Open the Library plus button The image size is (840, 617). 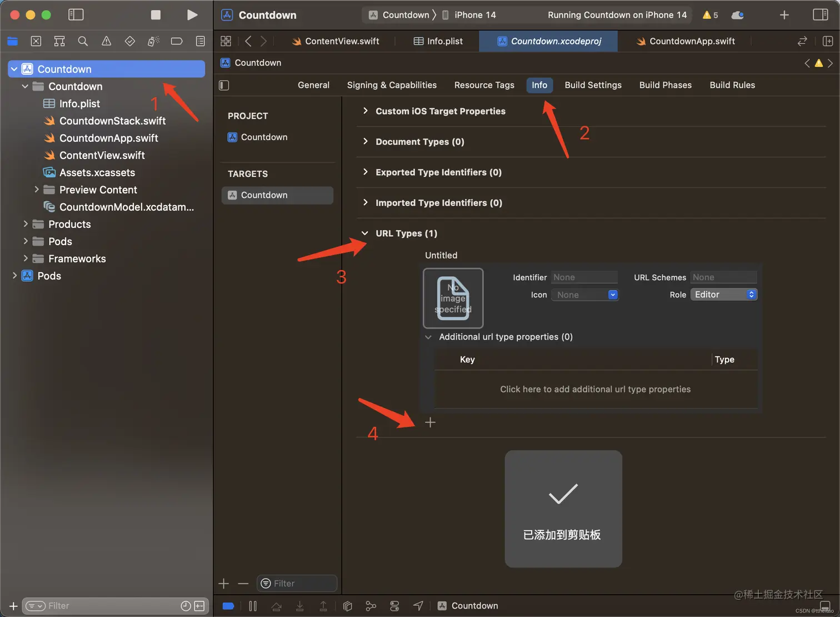click(x=784, y=15)
